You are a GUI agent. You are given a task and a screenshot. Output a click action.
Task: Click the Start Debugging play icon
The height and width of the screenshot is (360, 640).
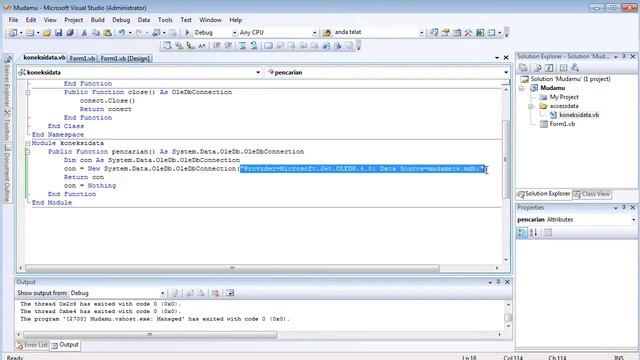187,32
